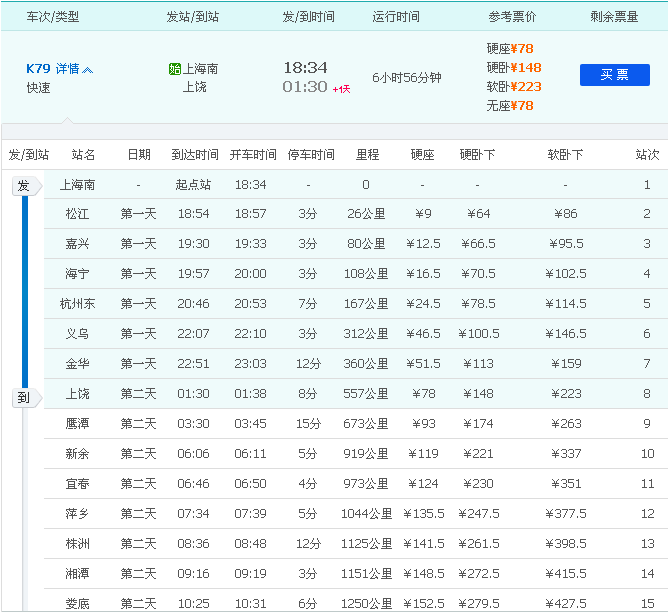Click the 站名 header in timetable

coord(83,154)
